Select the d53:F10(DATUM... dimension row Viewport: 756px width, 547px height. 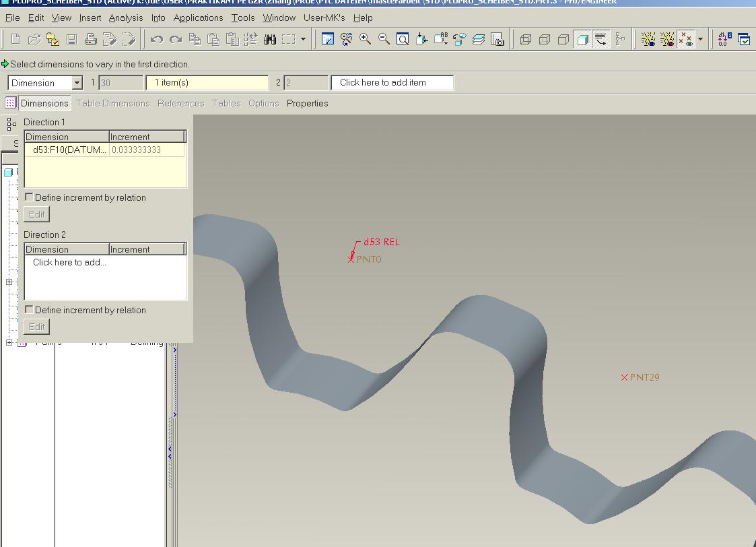coord(104,150)
